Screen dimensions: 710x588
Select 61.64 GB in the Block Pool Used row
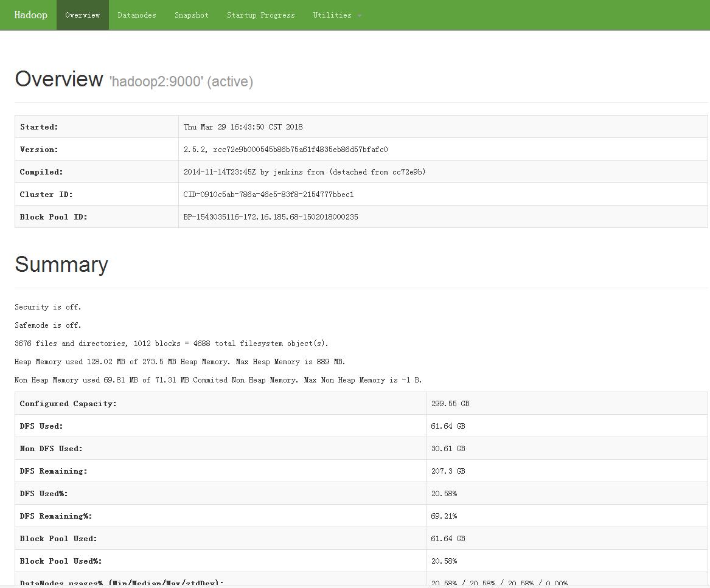coord(448,539)
